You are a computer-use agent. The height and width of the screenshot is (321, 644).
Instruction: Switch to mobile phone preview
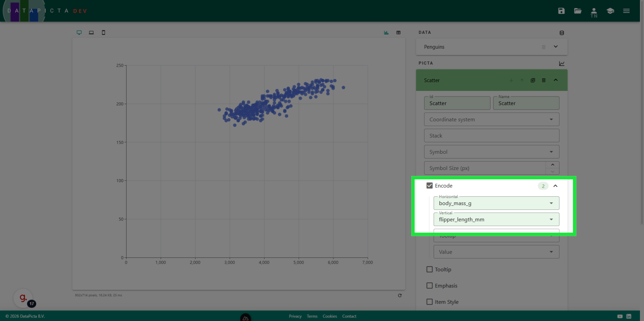pyautogui.click(x=103, y=33)
